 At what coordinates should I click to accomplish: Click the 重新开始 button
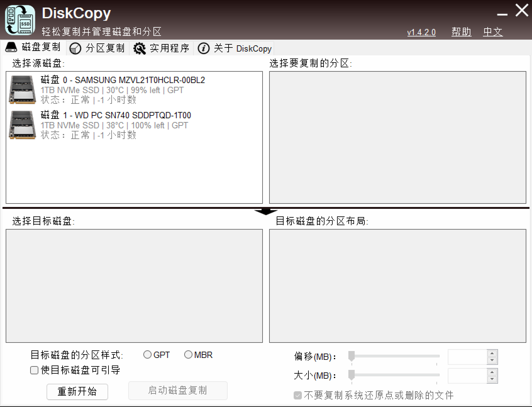[x=77, y=392]
